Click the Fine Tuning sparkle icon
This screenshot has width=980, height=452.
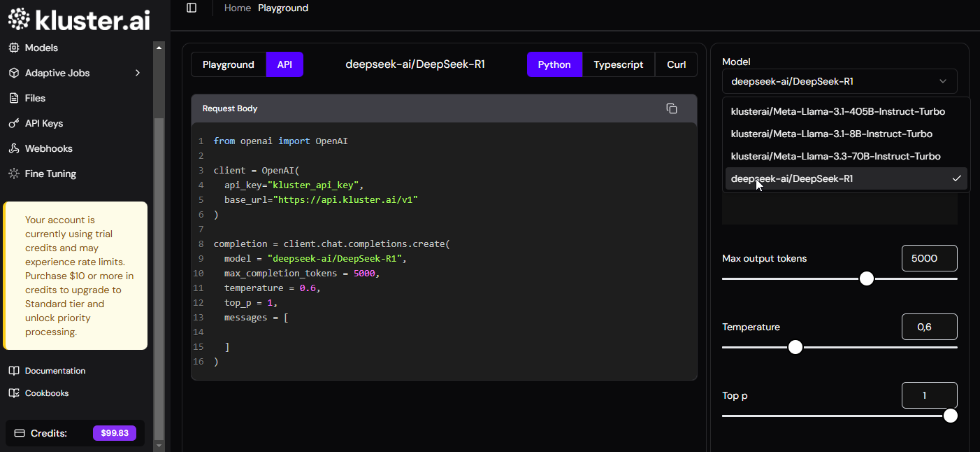pos(13,174)
